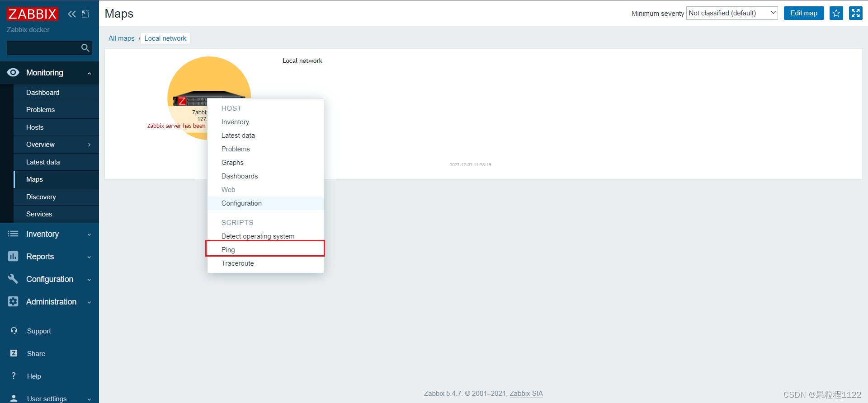Open Latest data in sidebar
868x403 pixels.
56,162
